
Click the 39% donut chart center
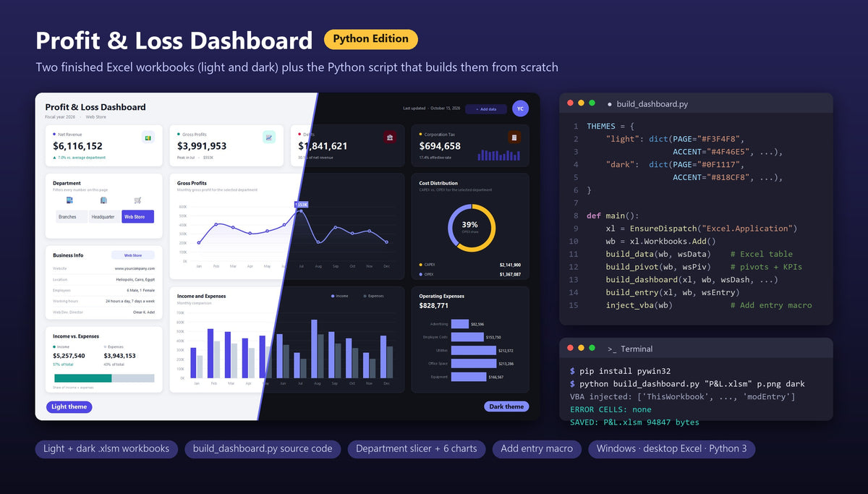470,226
